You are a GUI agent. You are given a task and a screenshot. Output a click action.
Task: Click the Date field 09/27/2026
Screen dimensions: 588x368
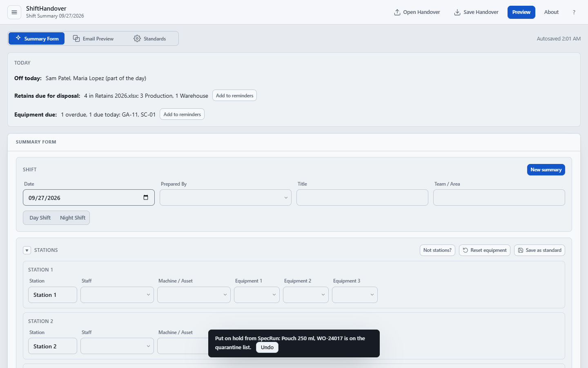(x=89, y=197)
